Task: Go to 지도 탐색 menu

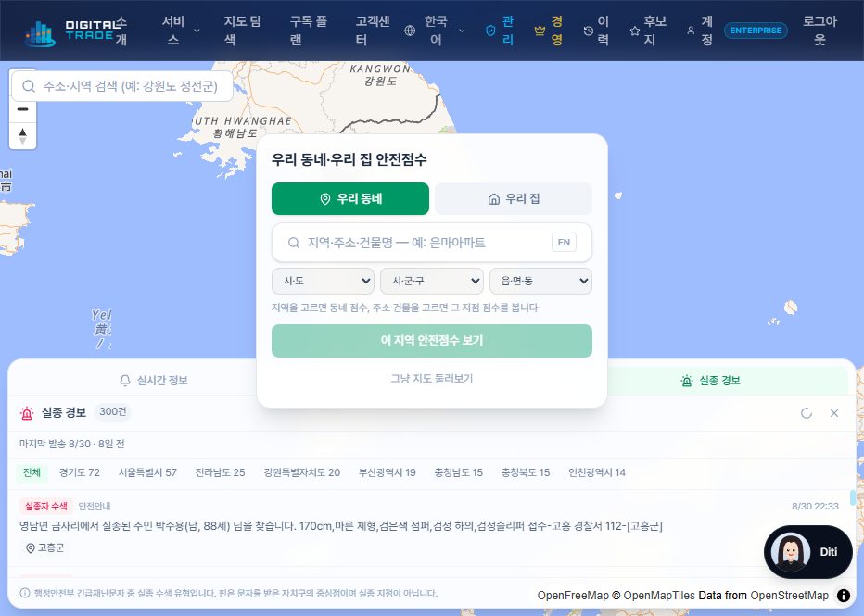Action: pyautogui.click(x=242, y=31)
